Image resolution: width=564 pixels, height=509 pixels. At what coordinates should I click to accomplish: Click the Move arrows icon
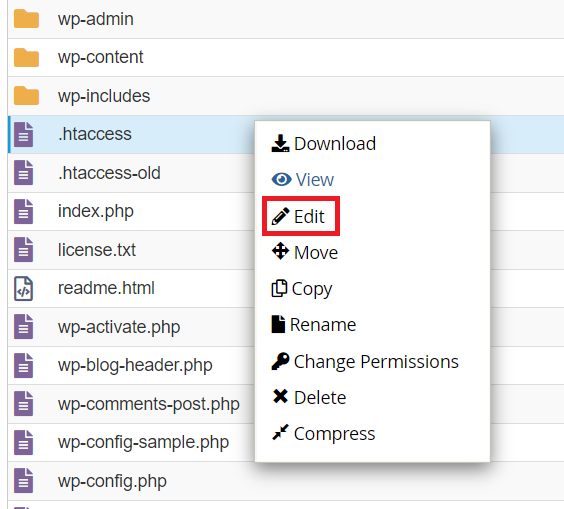(280, 251)
